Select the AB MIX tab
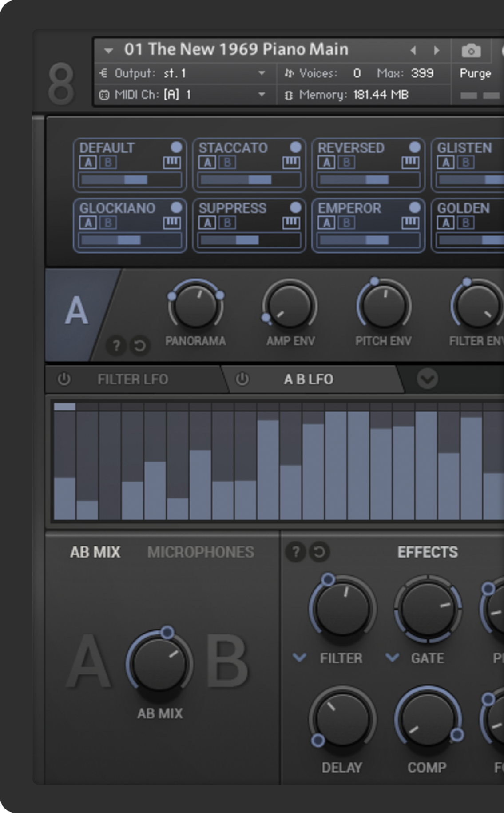The width and height of the screenshot is (504, 813). (95, 552)
